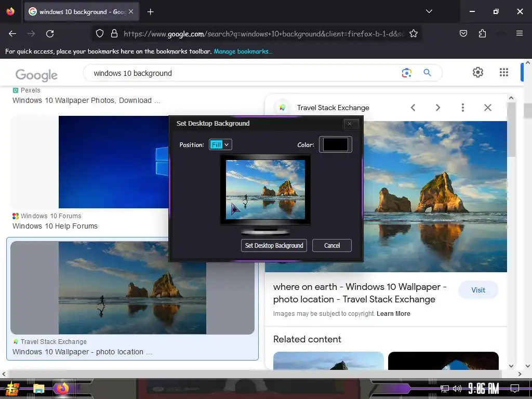
Task: Open the Firefox extensions puzzle icon
Action: 482,33
